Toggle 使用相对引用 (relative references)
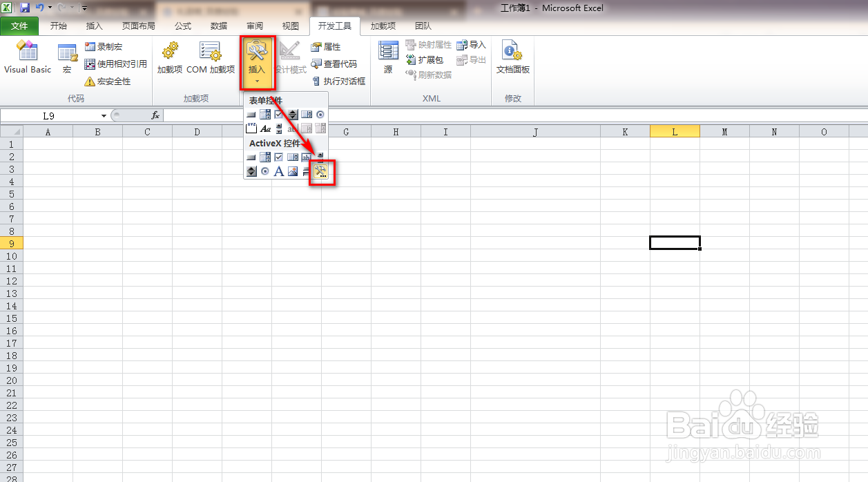868x482 pixels. pyautogui.click(x=115, y=64)
